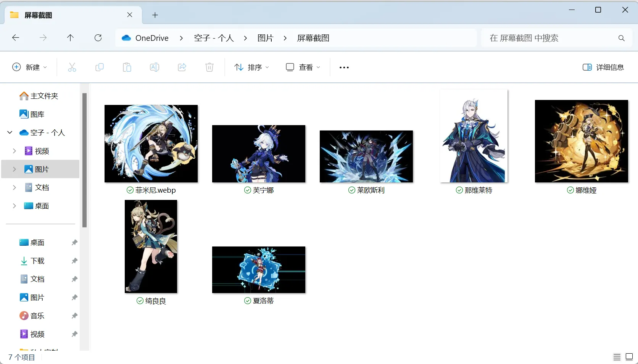
Task: Expand the 图片 folder under OneDrive
Action: [x=14, y=169]
